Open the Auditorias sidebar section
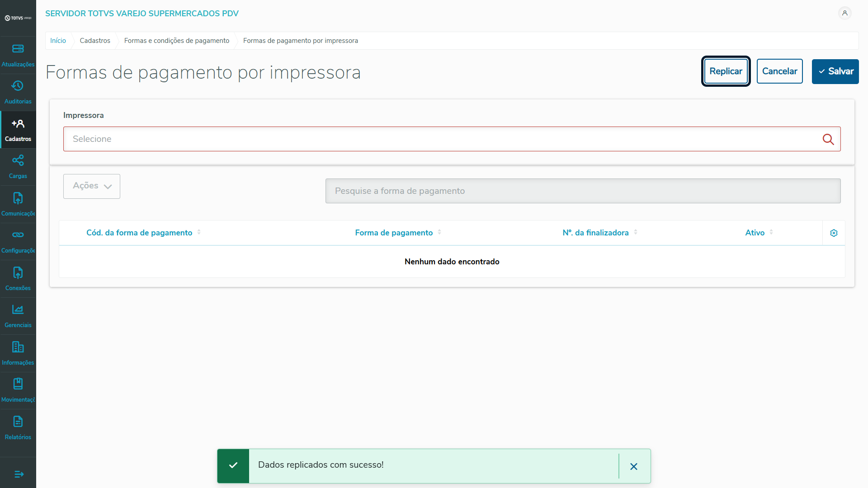The image size is (868, 488). pyautogui.click(x=18, y=92)
